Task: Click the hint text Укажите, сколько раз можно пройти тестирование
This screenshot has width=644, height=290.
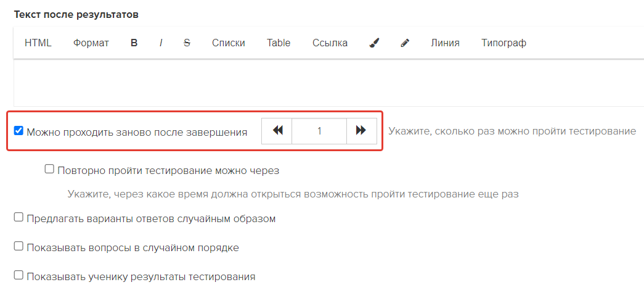Action: click(512, 131)
